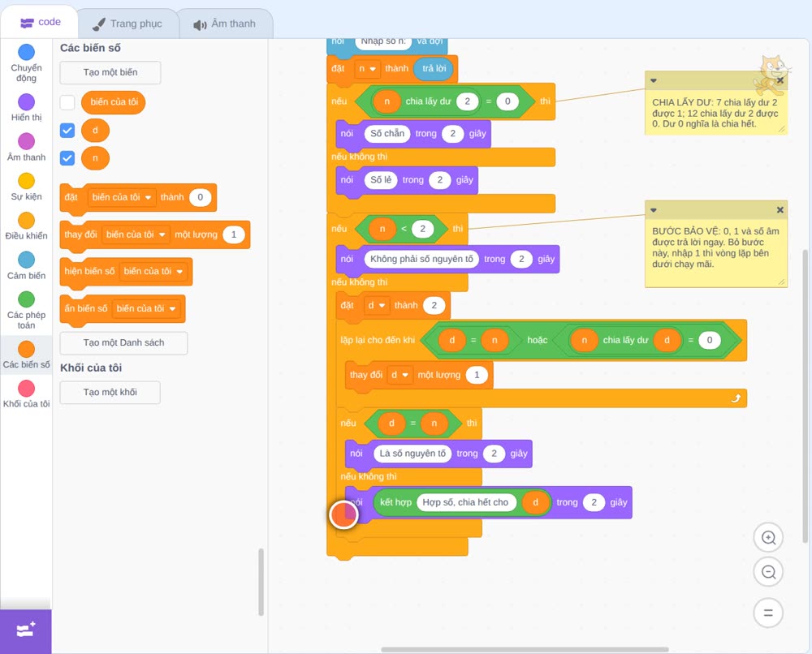Select the Hiển thị purple category circle

coord(27,102)
